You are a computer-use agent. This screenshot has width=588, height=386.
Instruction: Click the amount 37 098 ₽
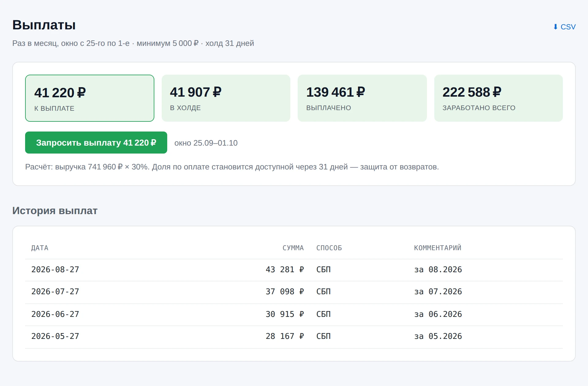tap(285, 291)
